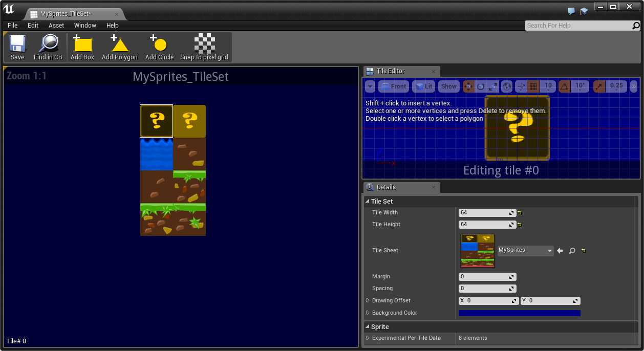Click the Search For Help field
Screen dimensions: 644x351
578,26
